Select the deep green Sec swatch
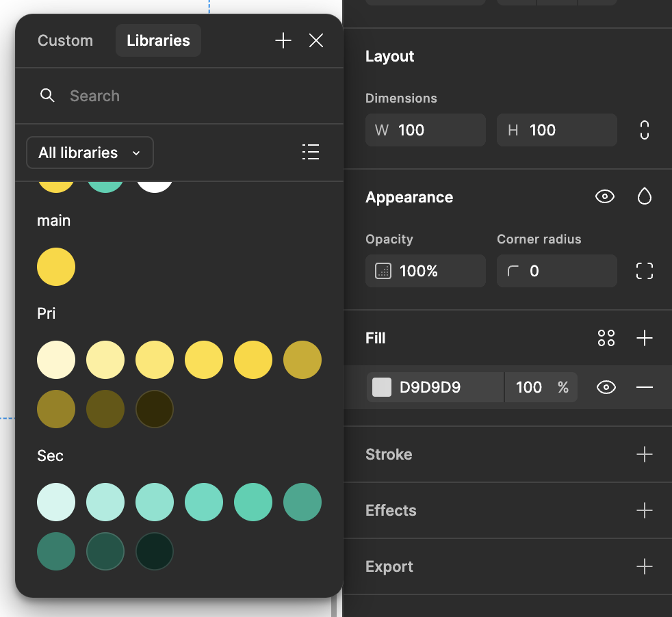The width and height of the screenshot is (672, 617). (105, 551)
